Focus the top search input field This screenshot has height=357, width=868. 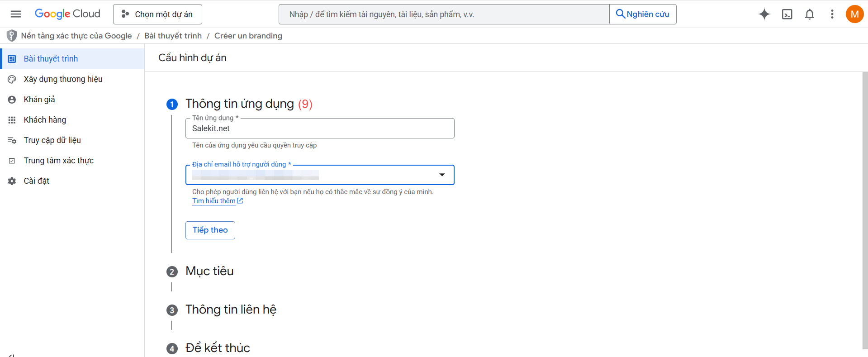(x=444, y=14)
